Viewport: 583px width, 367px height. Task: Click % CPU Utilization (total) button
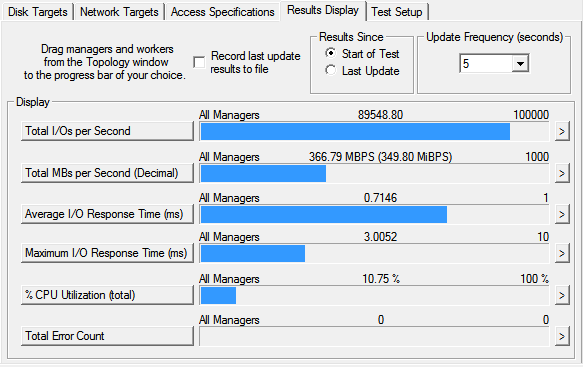pos(107,296)
